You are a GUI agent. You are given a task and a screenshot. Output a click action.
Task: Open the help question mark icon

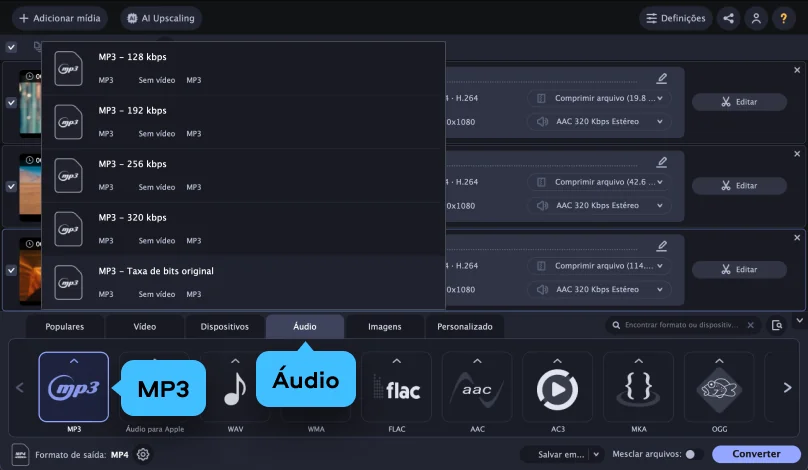[783, 19]
